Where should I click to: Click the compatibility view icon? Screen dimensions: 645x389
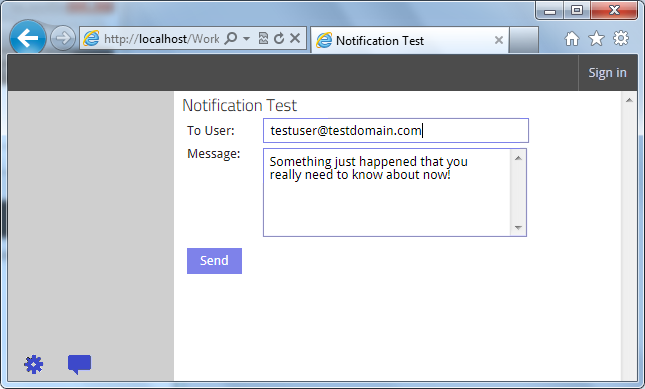click(263, 39)
